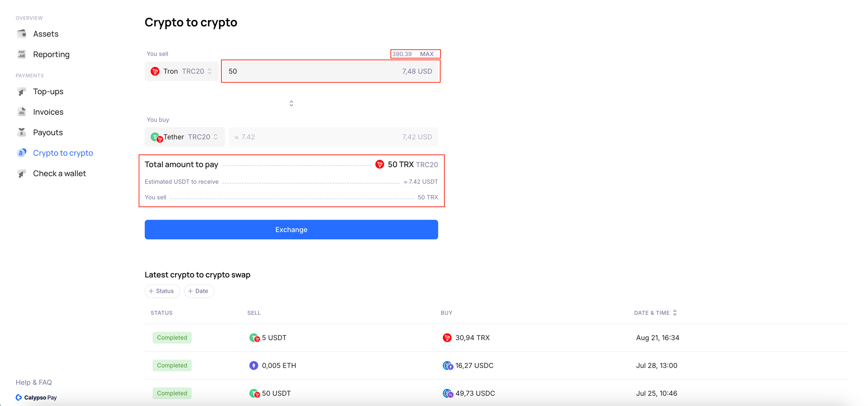Add the Status filter
The width and height of the screenshot is (868, 406).
(162, 291)
